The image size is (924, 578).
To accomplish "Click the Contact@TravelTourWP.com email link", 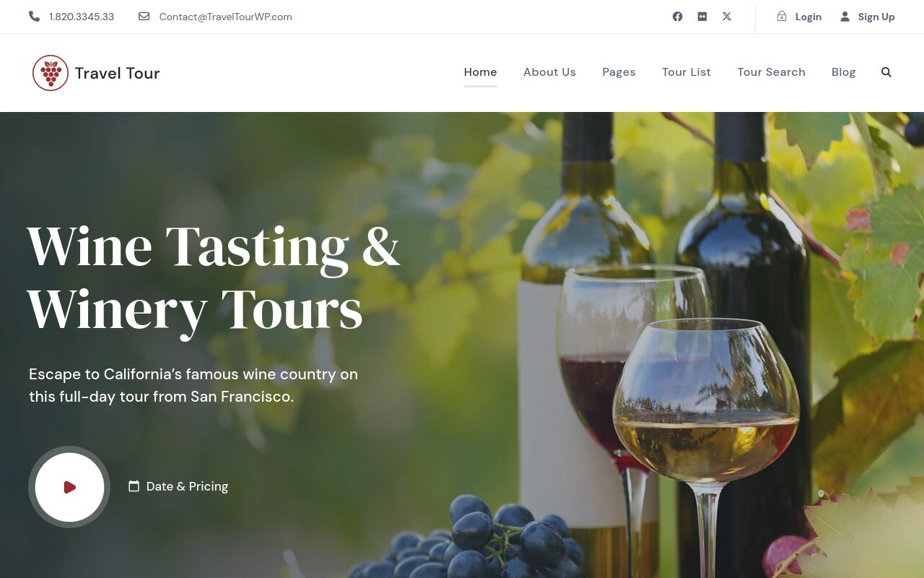I will tap(226, 17).
